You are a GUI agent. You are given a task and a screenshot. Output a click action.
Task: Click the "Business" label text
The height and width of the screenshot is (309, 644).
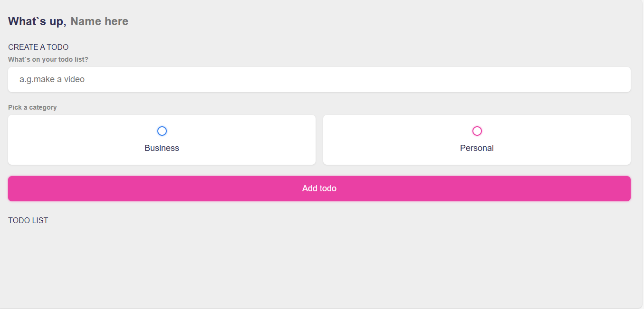click(x=162, y=148)
